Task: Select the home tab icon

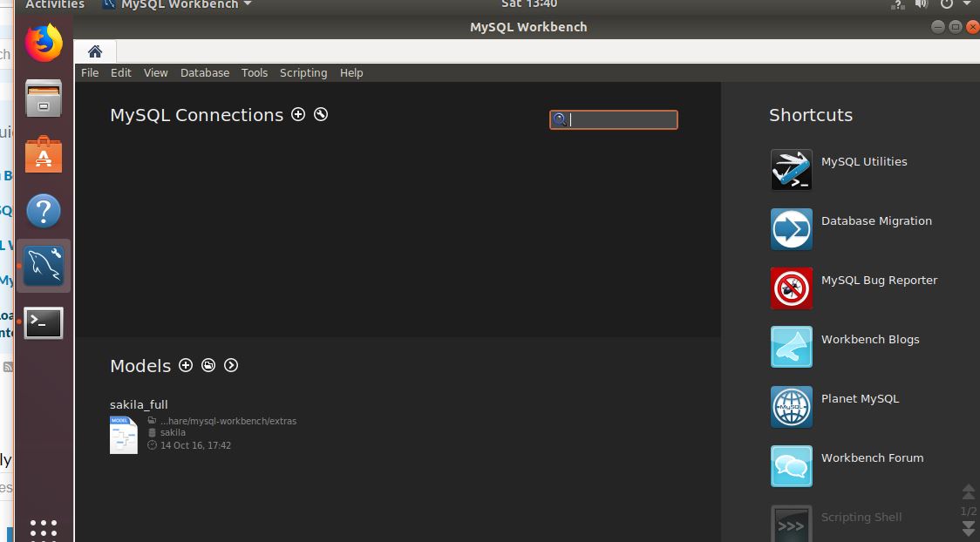Action: point(94,51)
